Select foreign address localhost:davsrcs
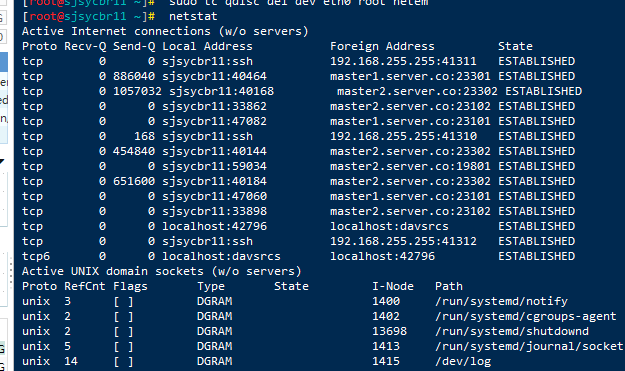Image resolution: width=625 pixels, height=371 pixels. 389,226
